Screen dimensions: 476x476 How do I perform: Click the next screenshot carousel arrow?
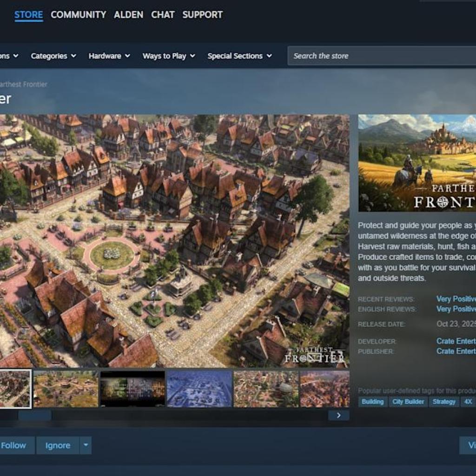[339, 415]
